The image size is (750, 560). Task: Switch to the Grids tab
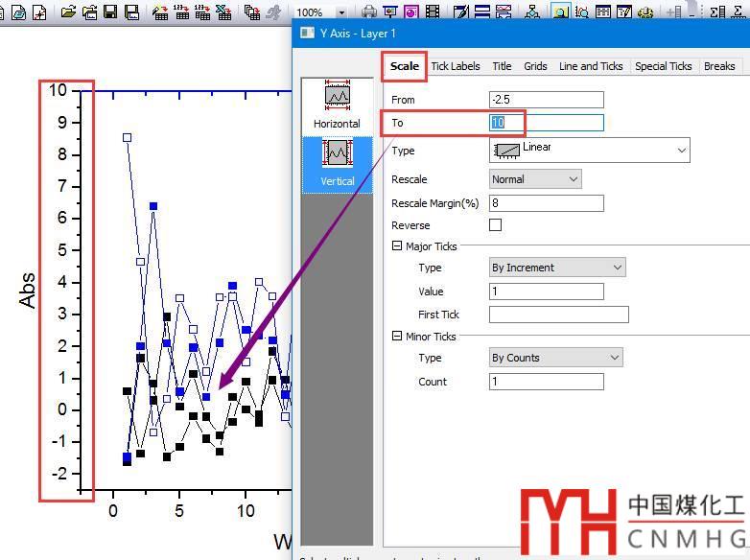(535, 66)
